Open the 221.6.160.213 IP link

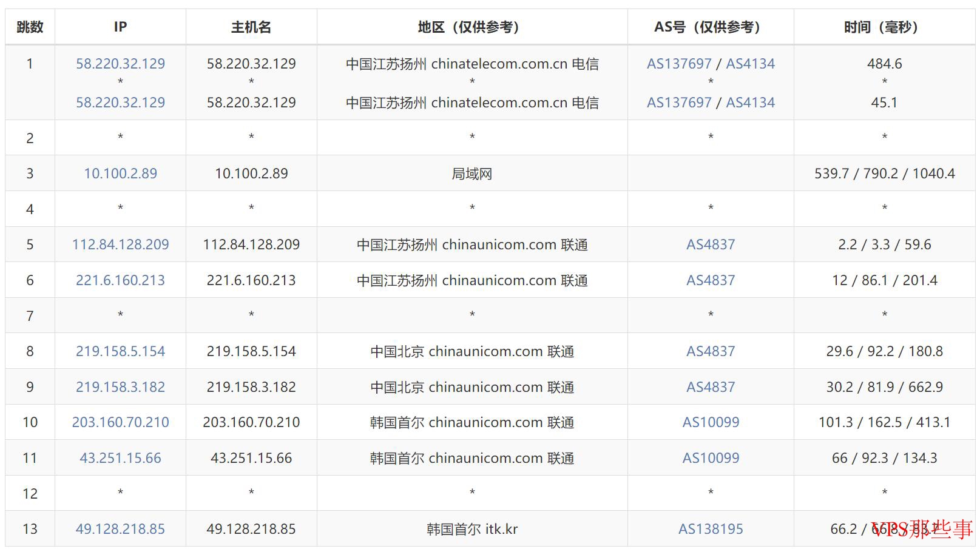click(x=120, y=280)
